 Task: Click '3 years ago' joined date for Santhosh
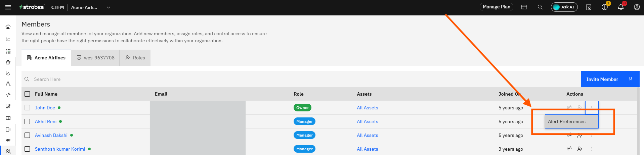[x=511, y=149]
